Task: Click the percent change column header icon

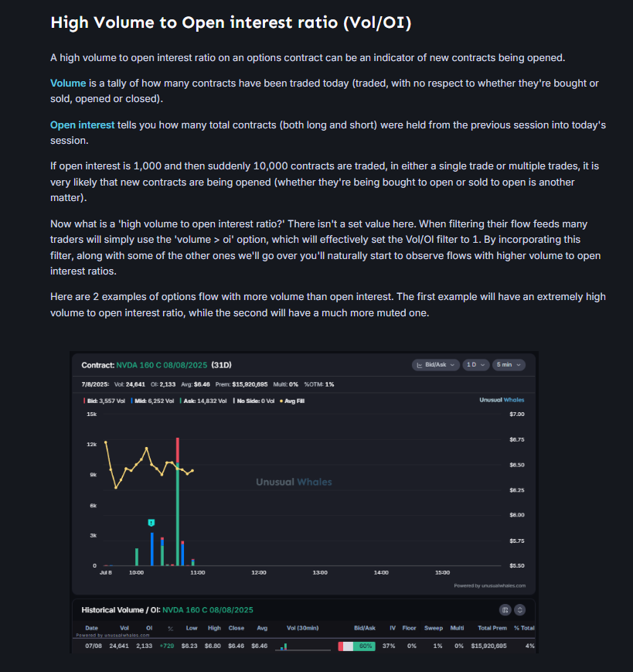Action: (x=171, y=628)
